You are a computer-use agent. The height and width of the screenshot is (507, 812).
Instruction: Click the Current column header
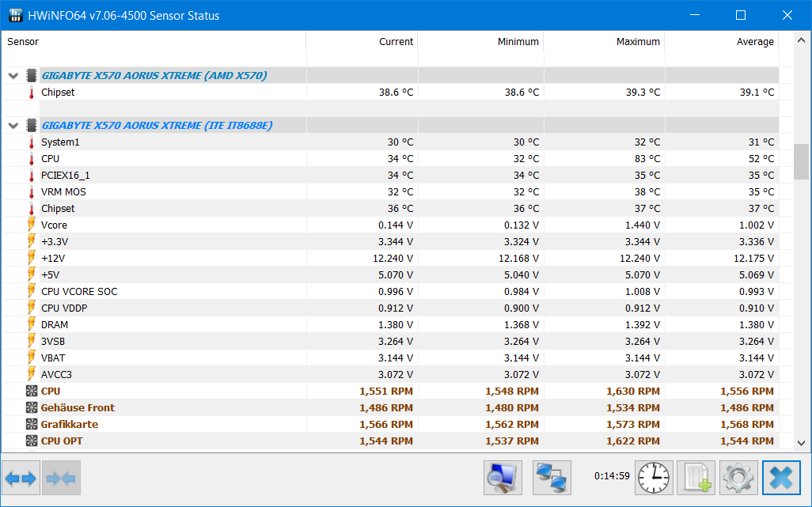tap(362, 42)
